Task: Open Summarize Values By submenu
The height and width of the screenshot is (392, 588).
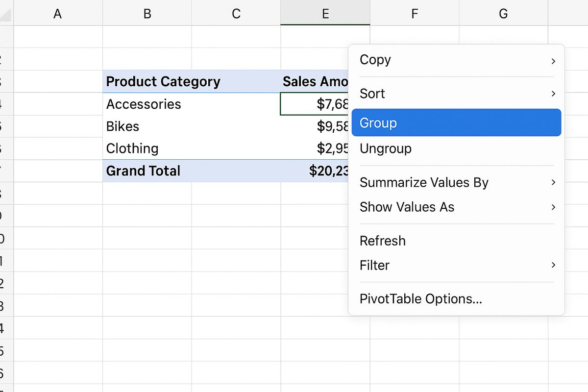Action: 456,182
